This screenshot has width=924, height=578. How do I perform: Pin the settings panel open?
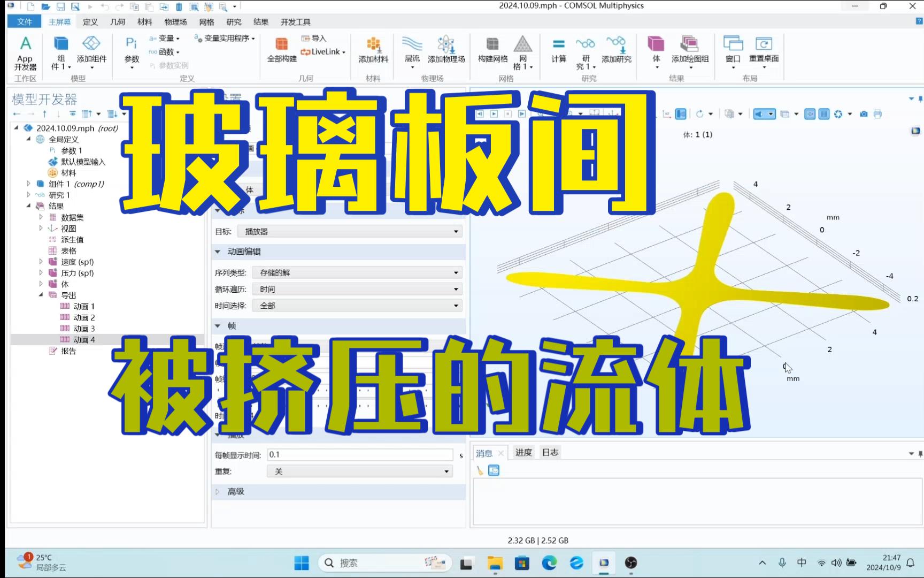pos(920,98)
